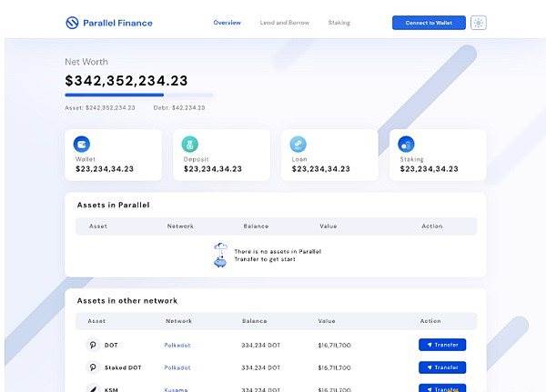Open the Polkadot link in Staked DOT row
The width and height of the screenshot is (546, 392).
[x=177, y=367]
